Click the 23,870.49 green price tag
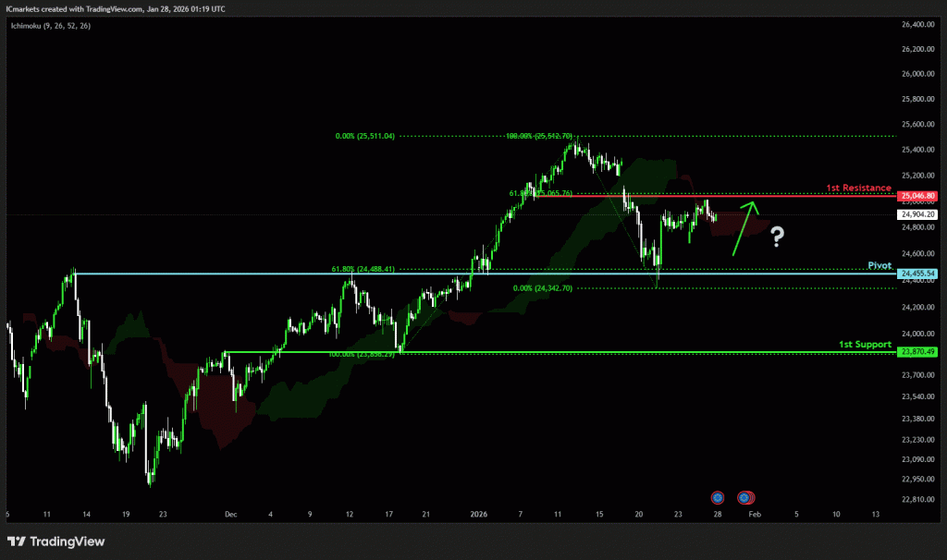Viewport: 947px width, 560px height. pyautogui.click(x=918, y=352)
